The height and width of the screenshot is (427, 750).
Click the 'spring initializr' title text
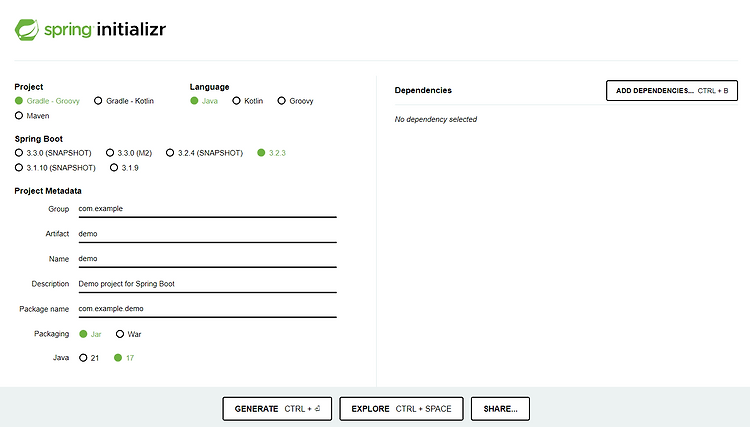pyautogui.click(x=105, y=29)
